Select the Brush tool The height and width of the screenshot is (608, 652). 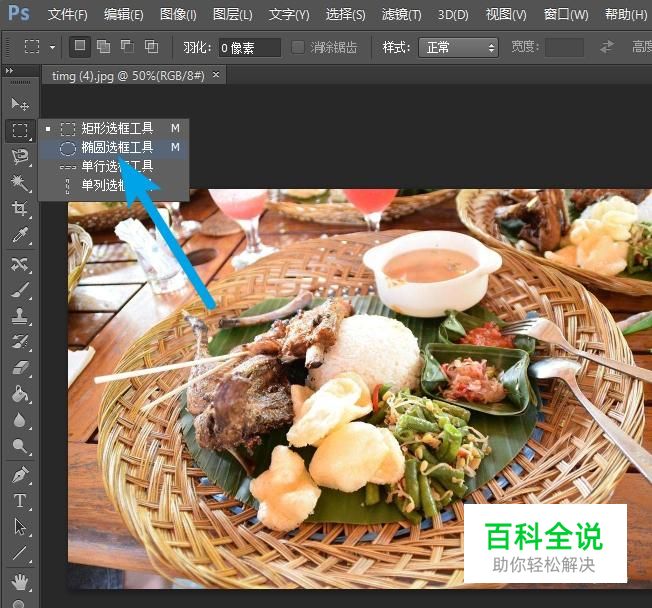[x=20, y=290]
